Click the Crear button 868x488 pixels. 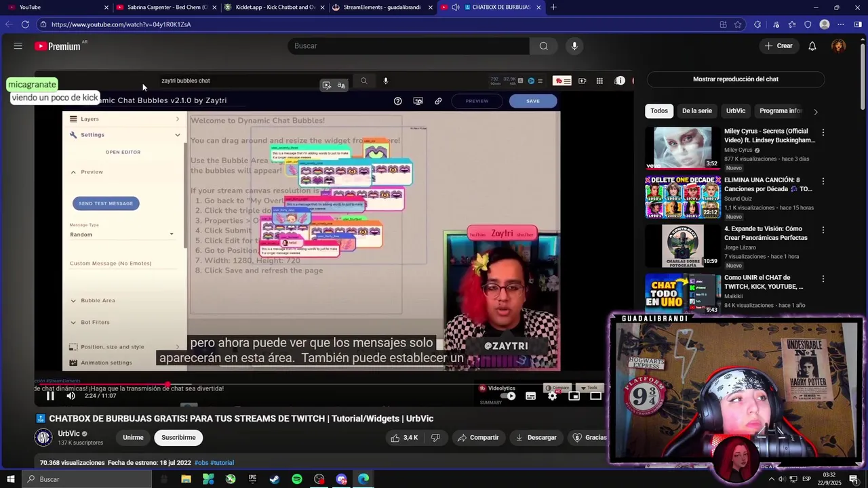778,46
